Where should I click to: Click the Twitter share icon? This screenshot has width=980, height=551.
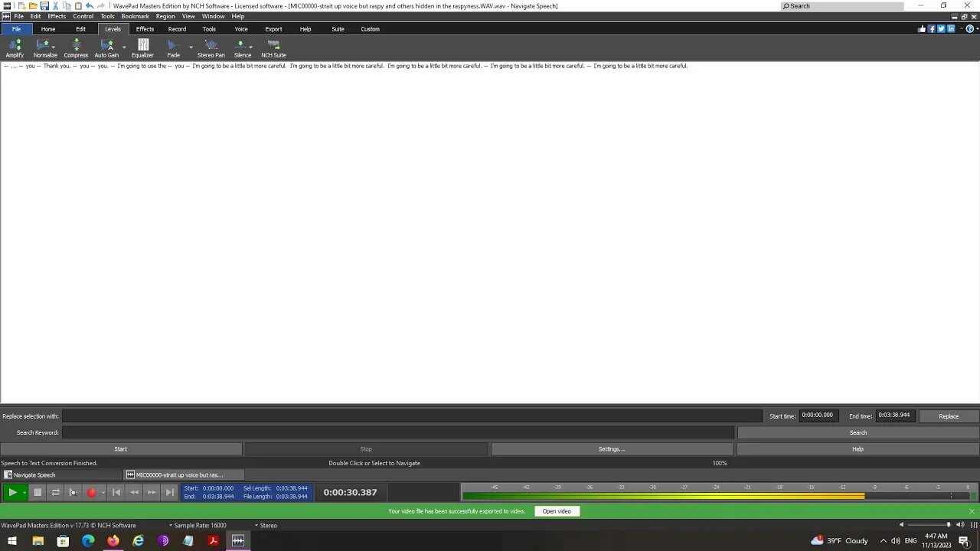(941, 29)
